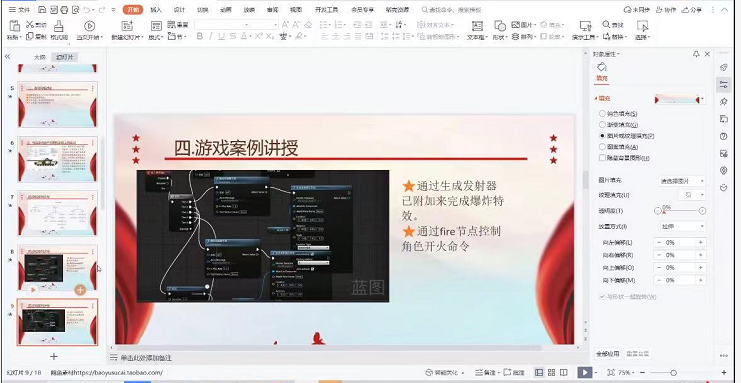Open the Insert ribbon tab
The image size is (741, 383).
coord(155,9)
